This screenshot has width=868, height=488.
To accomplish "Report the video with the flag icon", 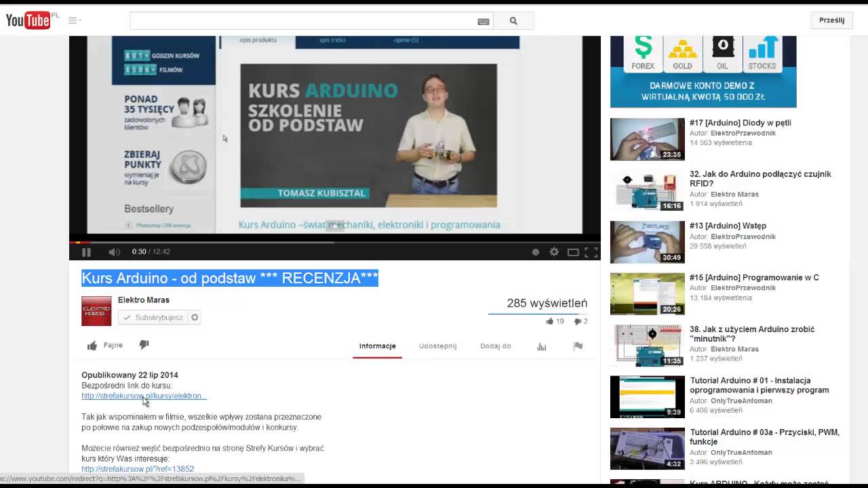I will [578, 346].
